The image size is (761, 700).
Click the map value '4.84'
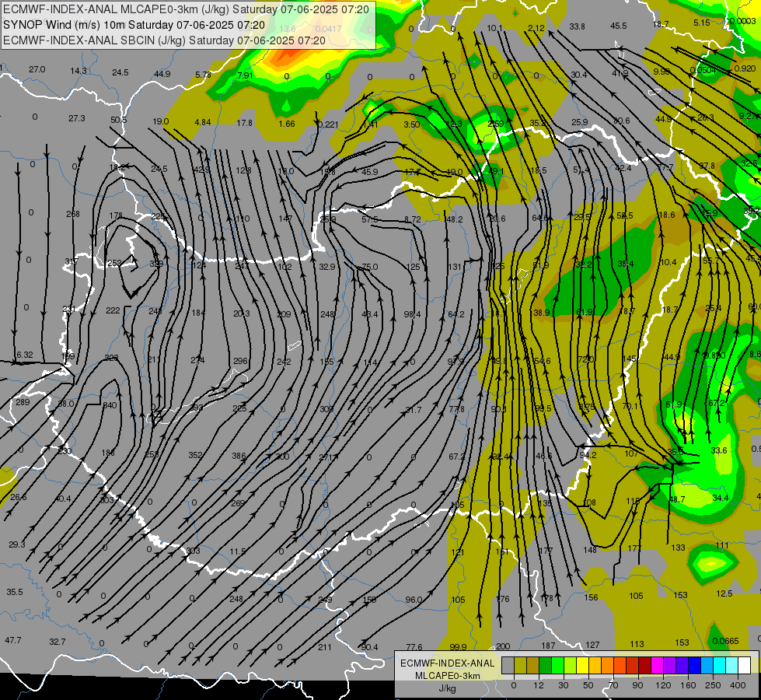pyautogui.click(x=202, y=122)
